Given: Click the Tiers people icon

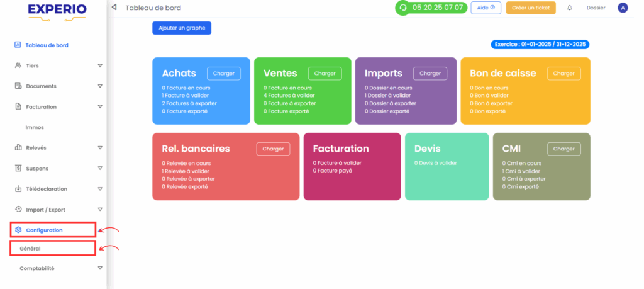Looking at the screenshot, I should click(18, 65).
